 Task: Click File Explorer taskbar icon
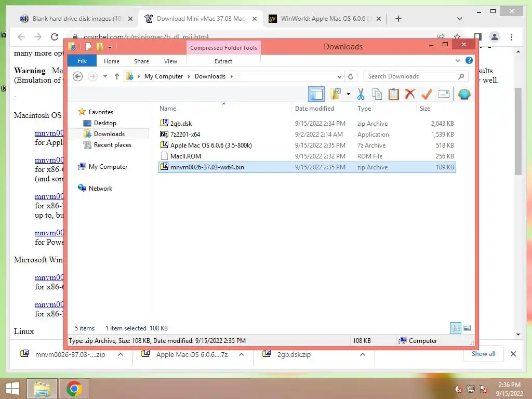click(x=42, y=389)
